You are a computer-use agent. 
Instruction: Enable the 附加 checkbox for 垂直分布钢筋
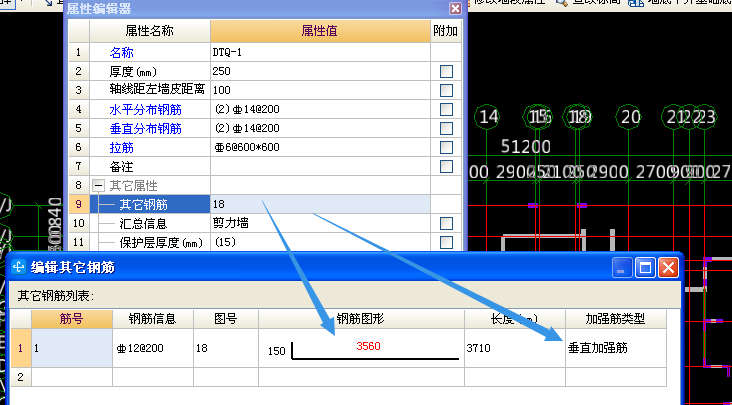[446, 128]
